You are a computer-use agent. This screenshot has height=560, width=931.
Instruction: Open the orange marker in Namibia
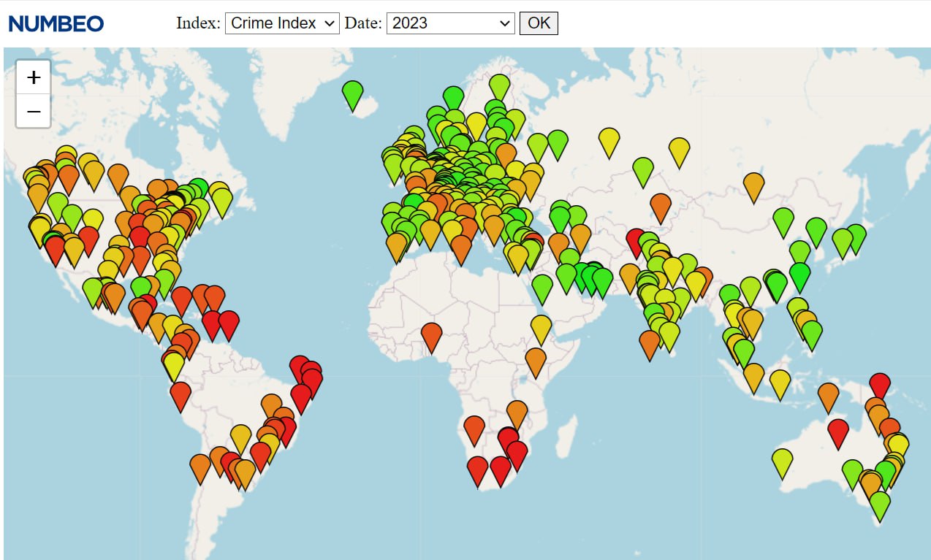[474, 429]
